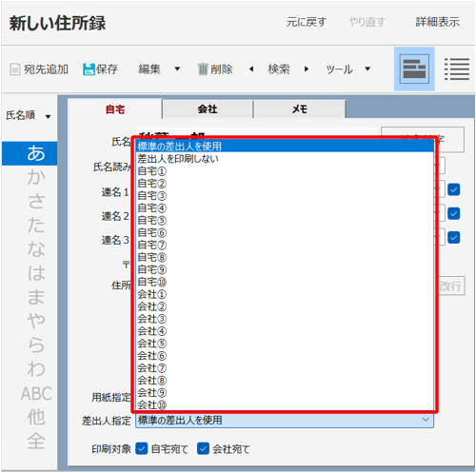This screenshot has height=473, width=476.
Task: Choose 標準の差出人を使用 in the list
Action: click(285, 147)
